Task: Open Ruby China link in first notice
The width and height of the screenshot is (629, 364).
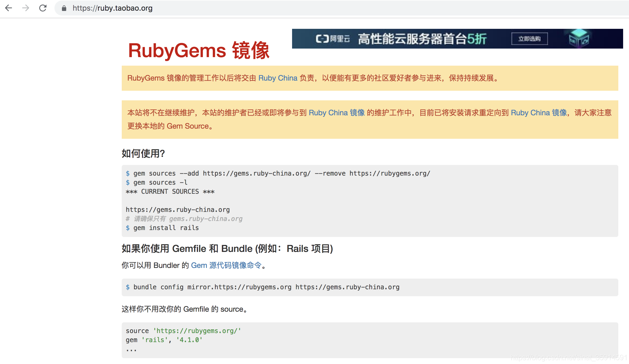Action: pos(278,78)
